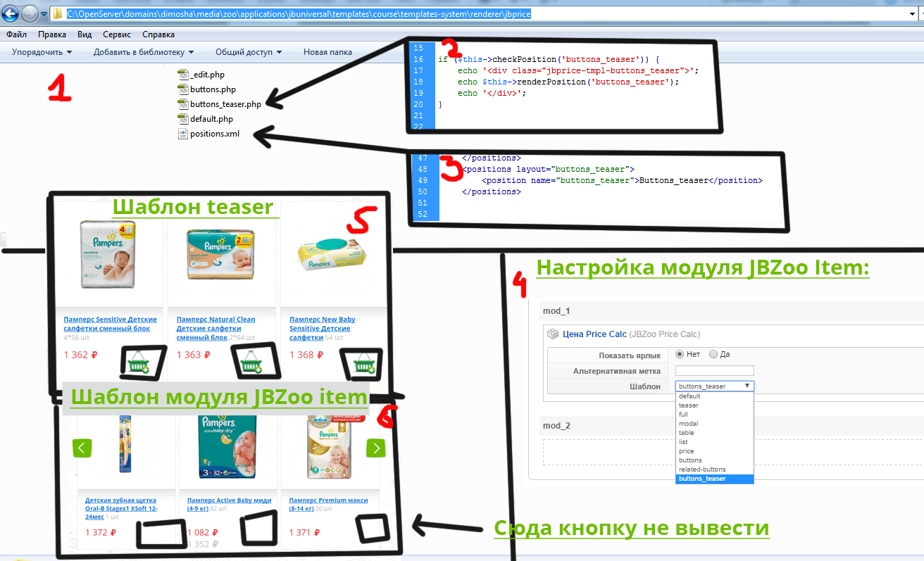Click the Новая папка button
The width and height of the screenshot is (924, 561).
[x=327, y=52]
